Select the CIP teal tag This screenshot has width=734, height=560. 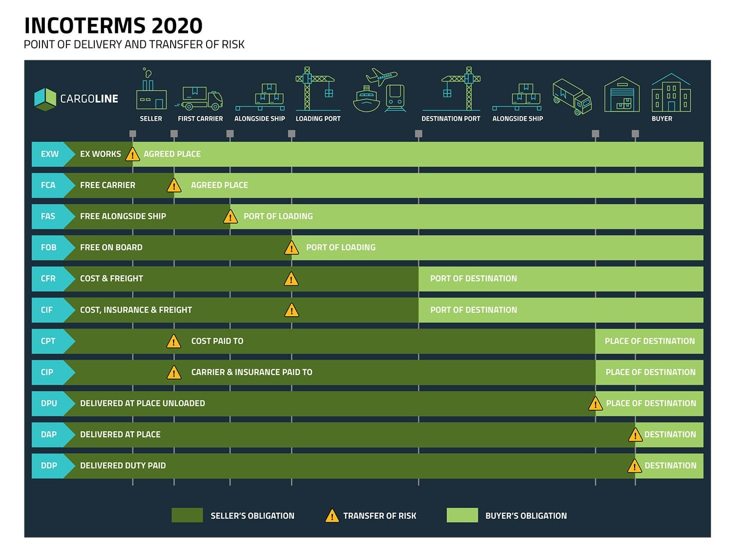click(x=53, y=373)
